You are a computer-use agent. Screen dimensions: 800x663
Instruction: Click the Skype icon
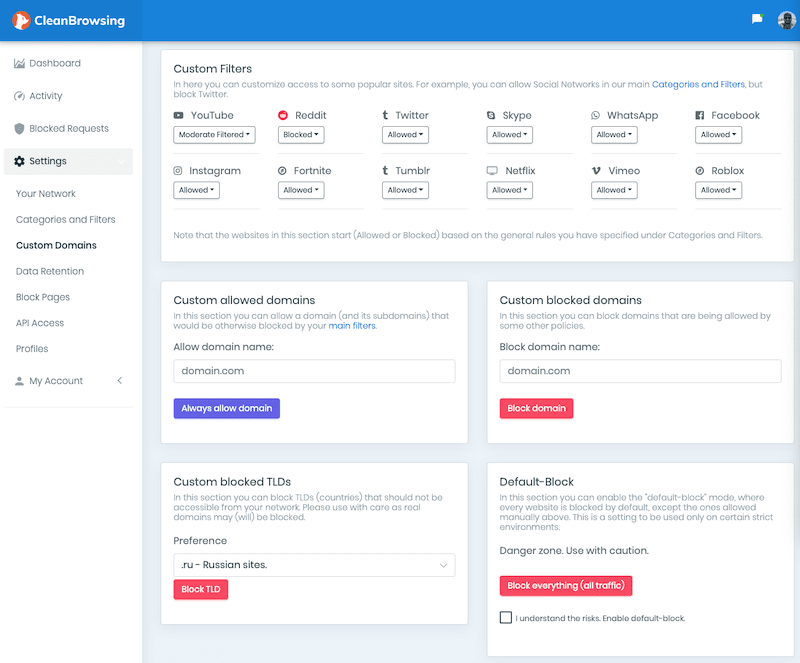[491, 115]
